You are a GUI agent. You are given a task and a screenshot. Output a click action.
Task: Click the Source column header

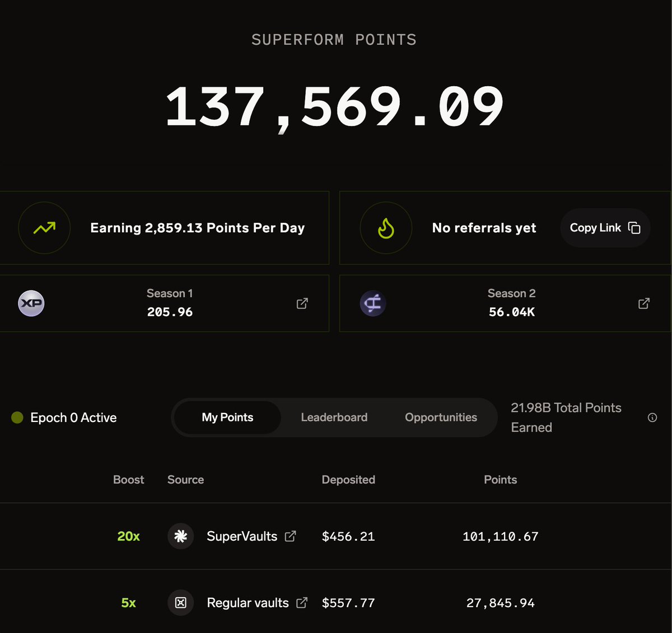[x=185, y=480]
